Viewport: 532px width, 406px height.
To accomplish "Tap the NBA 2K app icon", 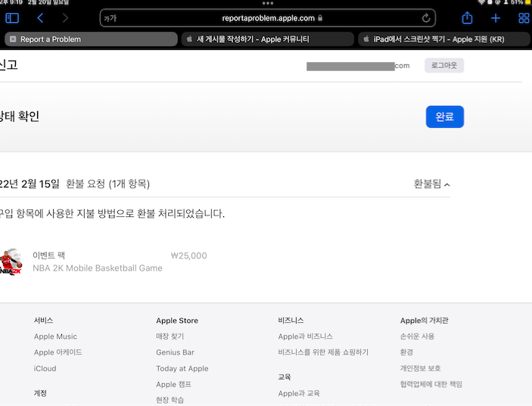I will coord(11,262).
